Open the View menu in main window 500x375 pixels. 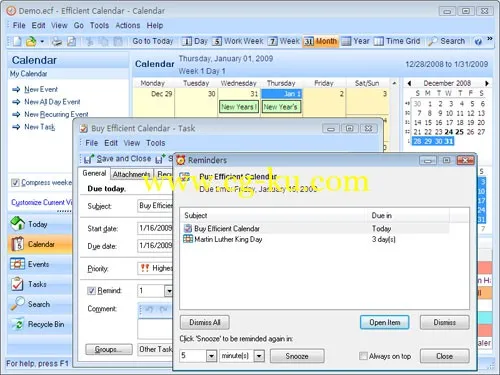pyautogui.click(x=59, y=25)
